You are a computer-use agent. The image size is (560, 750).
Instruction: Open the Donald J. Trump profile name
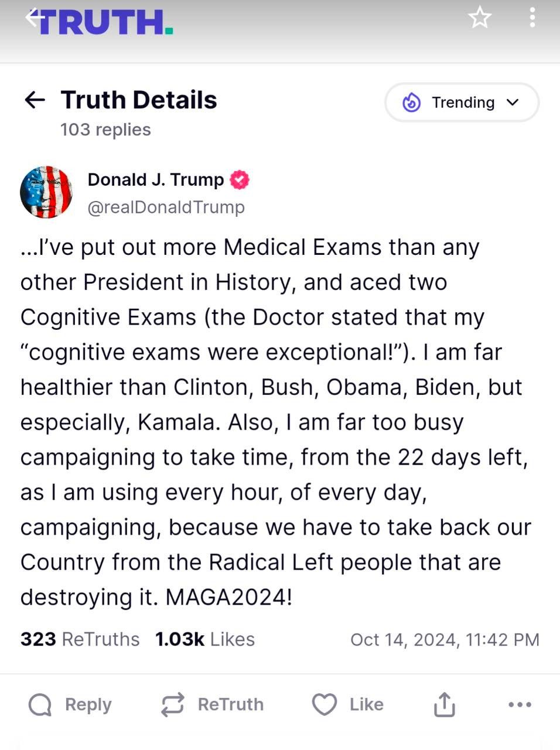pyautogui.click(x=156, y=180)
